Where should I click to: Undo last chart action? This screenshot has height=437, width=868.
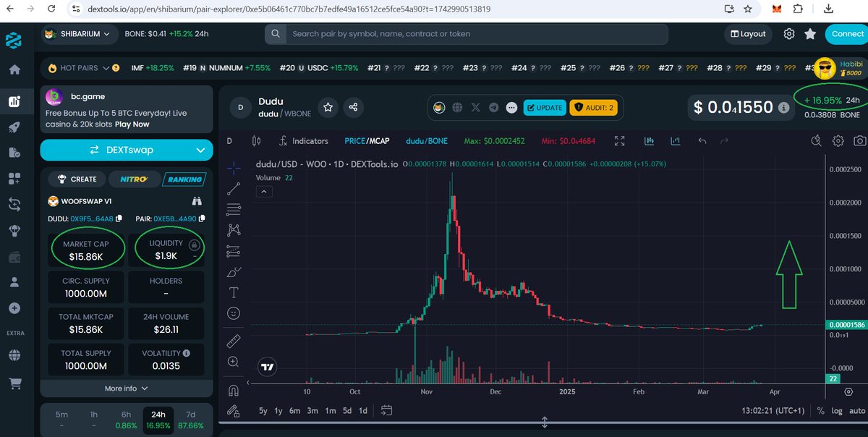(702, 140)
